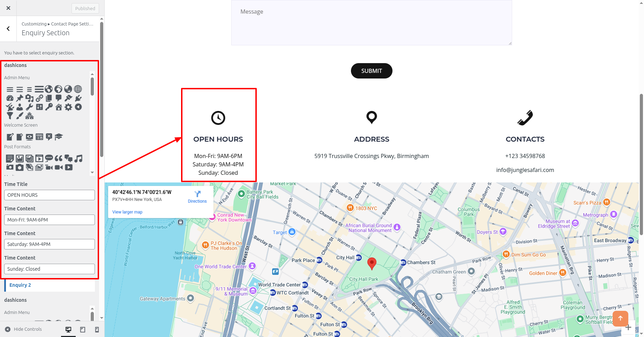Open the View larger map link
644x337 pixels.
(x=127, y=212)
